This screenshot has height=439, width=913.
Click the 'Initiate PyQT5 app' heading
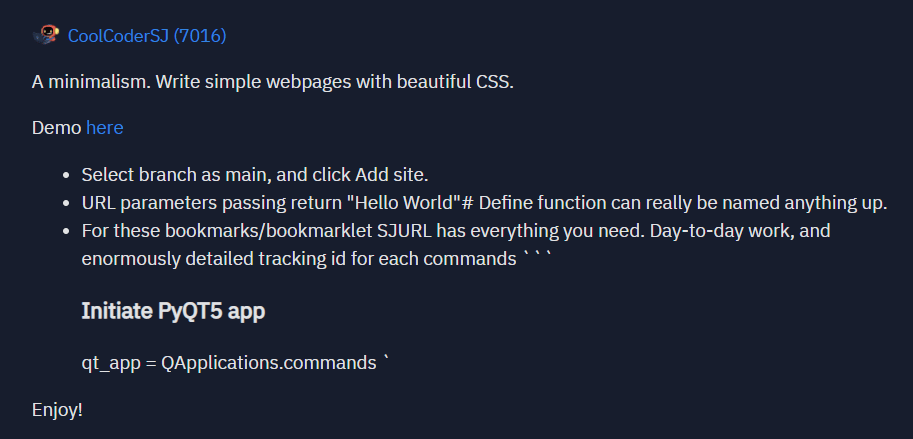(173, 311)
